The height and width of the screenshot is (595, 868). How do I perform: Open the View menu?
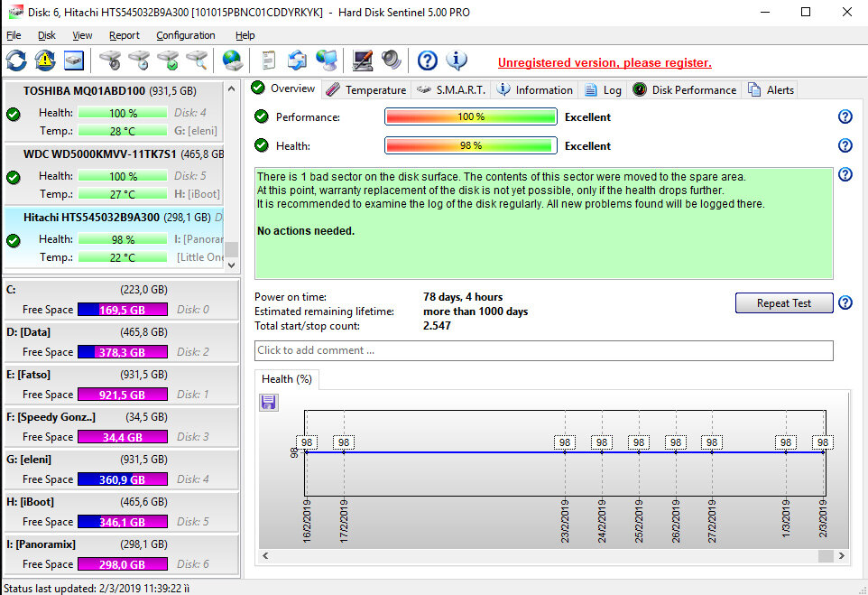(82, 35)
